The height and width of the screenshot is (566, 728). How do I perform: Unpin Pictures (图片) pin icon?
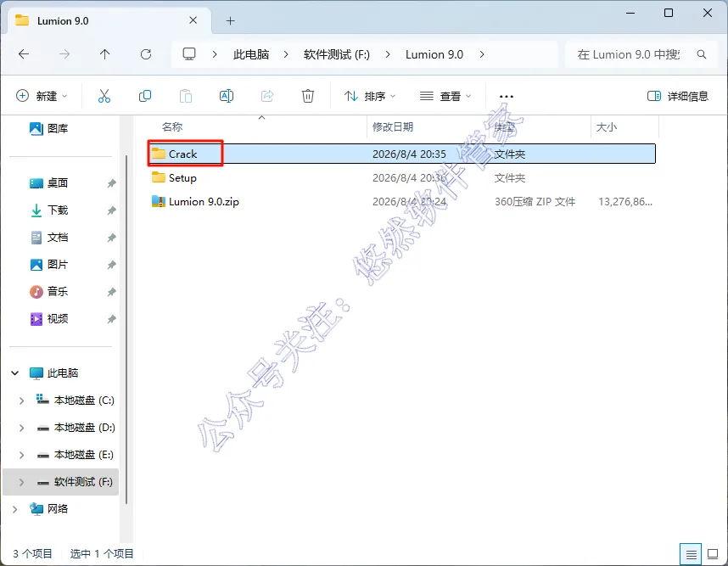111,265
